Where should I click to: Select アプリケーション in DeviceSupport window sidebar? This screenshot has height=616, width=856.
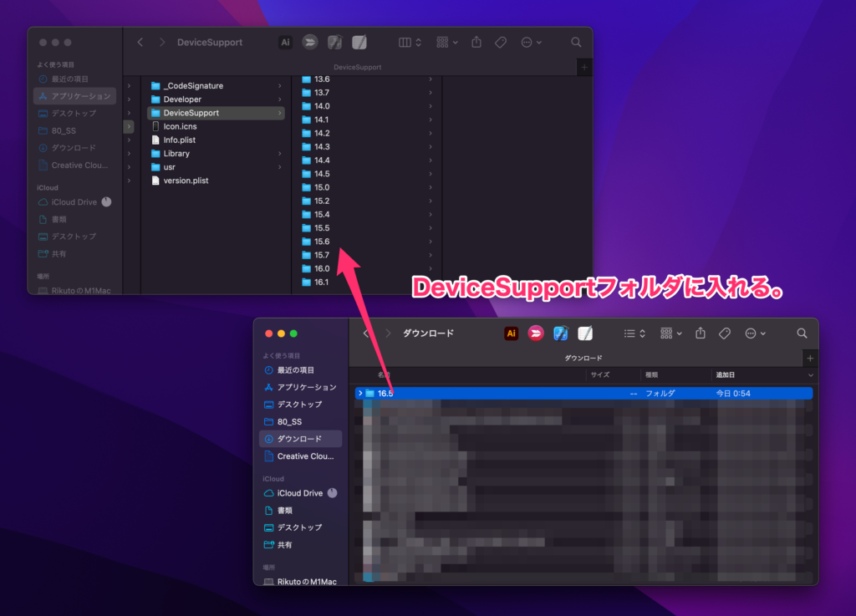(x=74, y=96)
